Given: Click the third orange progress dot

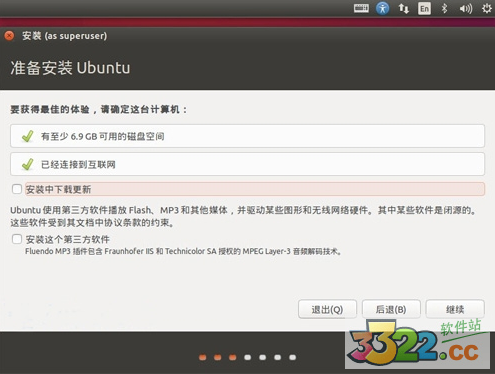Looking at the screenshot, I should [x=233, y=357].
